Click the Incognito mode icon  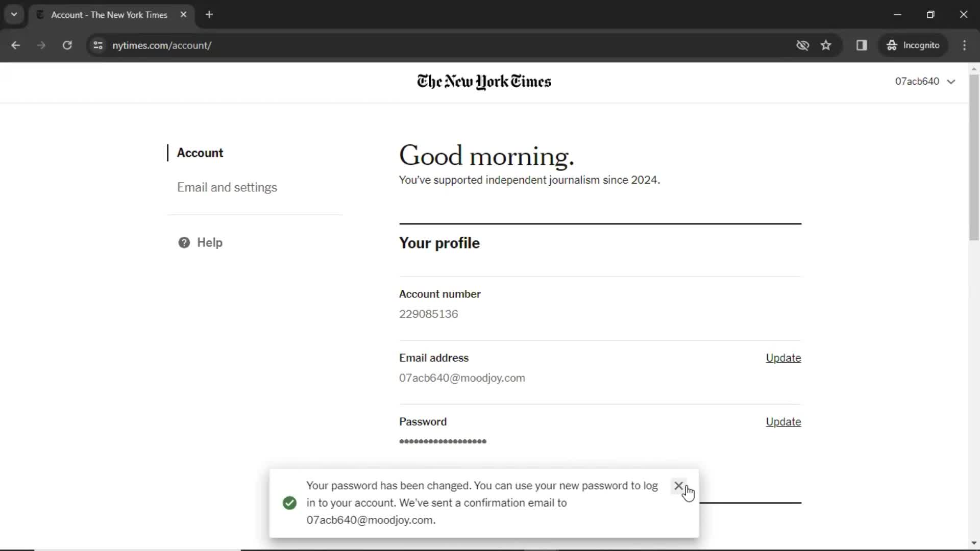click(x=891, y=45)
